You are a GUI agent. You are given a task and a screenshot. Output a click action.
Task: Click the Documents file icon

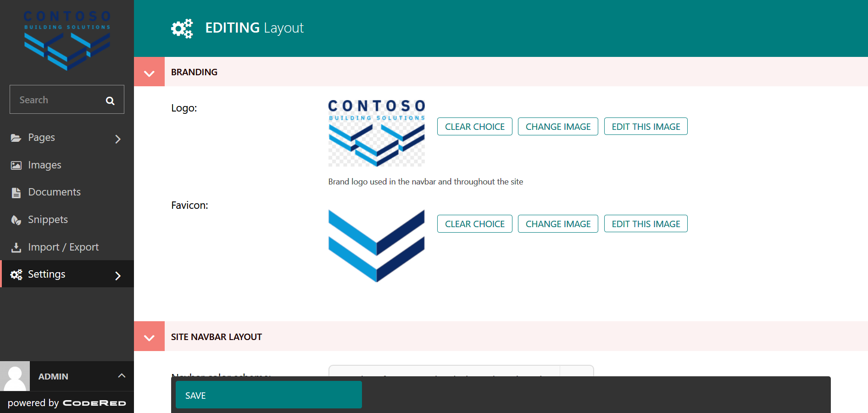[16, 193]
